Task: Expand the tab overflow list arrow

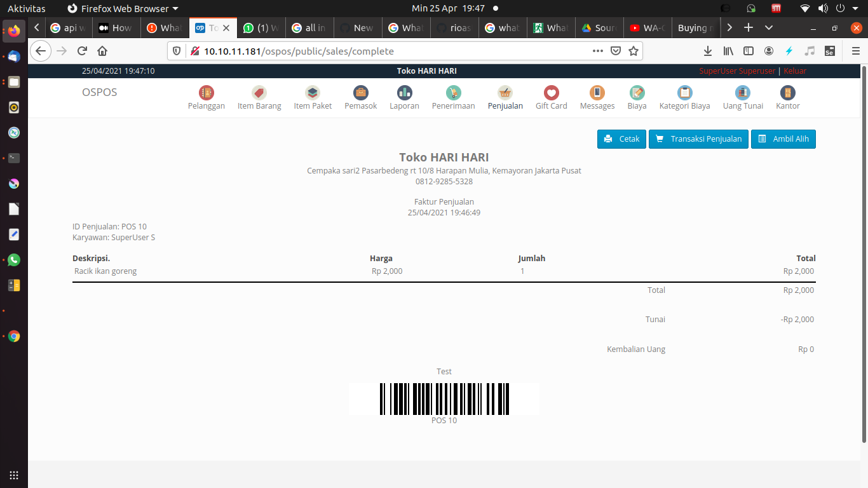Action: [769, 28]
